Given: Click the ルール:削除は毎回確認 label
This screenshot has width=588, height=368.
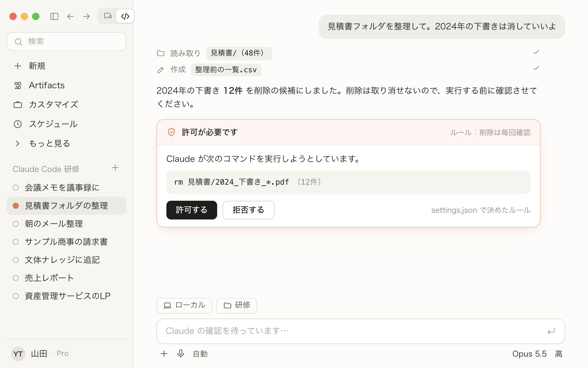Looking at the screenshot, I should (x=490, y=132).
